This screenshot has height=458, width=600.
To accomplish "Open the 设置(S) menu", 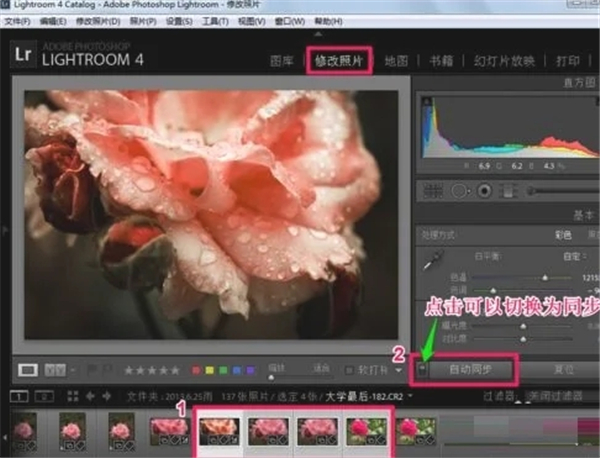I will click(x=179, y=21).
